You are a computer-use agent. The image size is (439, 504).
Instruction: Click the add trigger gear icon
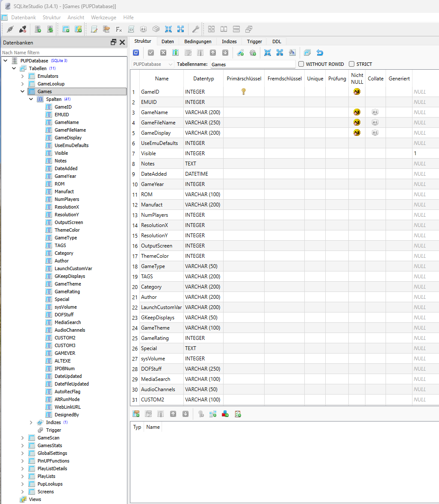253,53
